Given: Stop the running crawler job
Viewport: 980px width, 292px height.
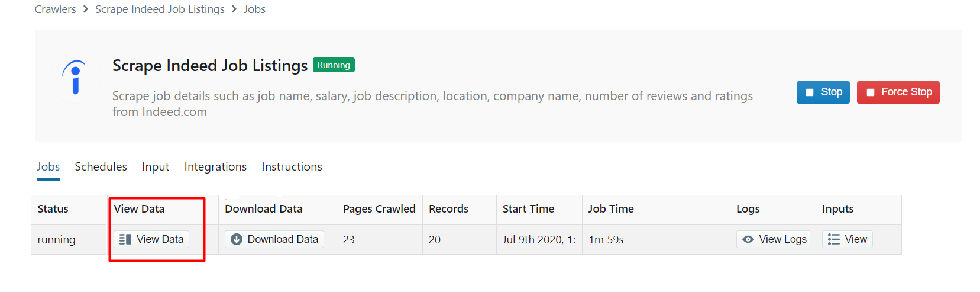Looking at the screenshot, I should [823, 92].
